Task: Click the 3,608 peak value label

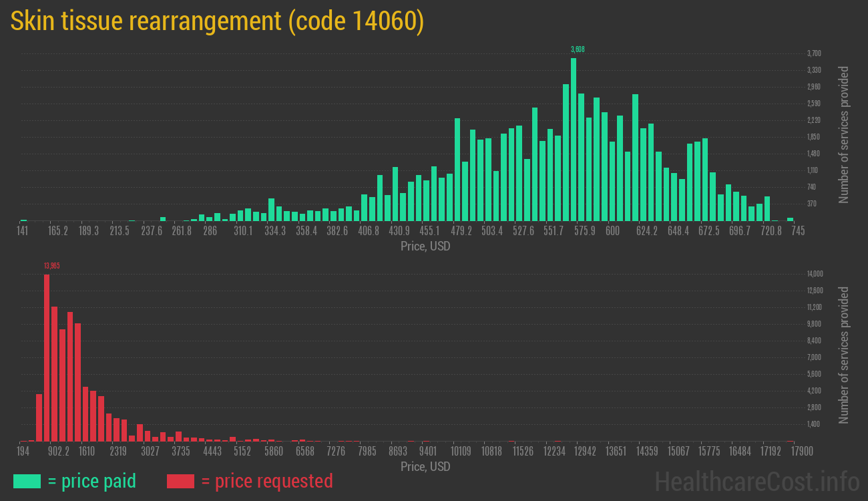Action: click(x=578, y=49)
